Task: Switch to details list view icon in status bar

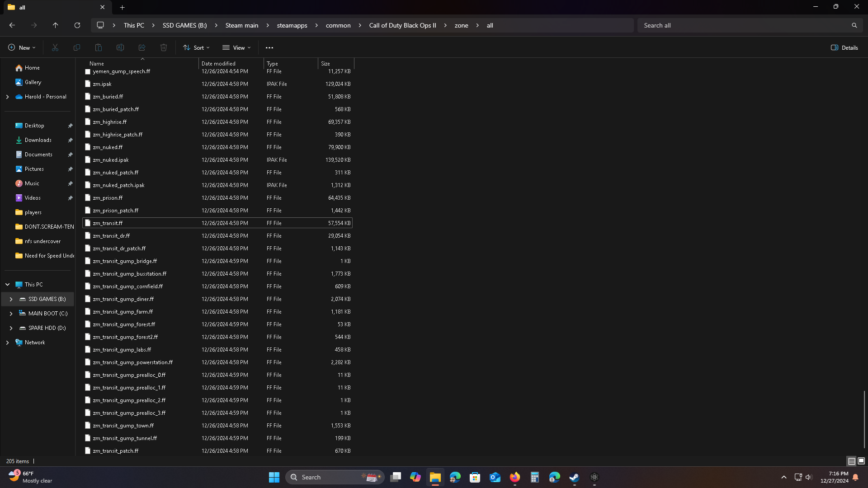Action: coord(851,461)
